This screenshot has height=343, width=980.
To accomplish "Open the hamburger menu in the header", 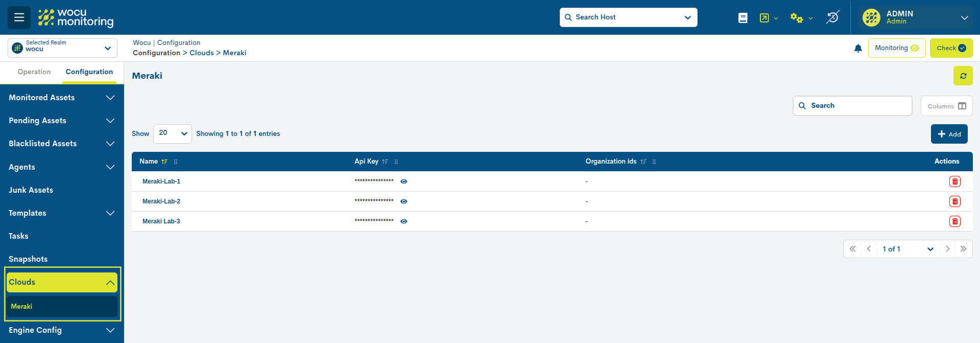I will click(19, 17).
